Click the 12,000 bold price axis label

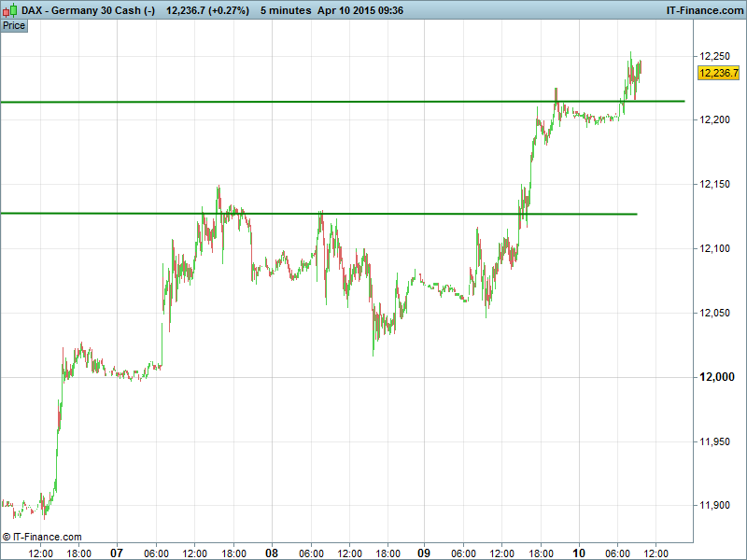(713, 377)
